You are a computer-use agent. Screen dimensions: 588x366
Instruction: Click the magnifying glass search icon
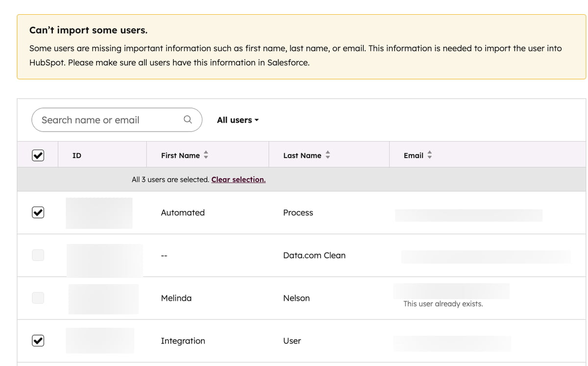point(188,119)
